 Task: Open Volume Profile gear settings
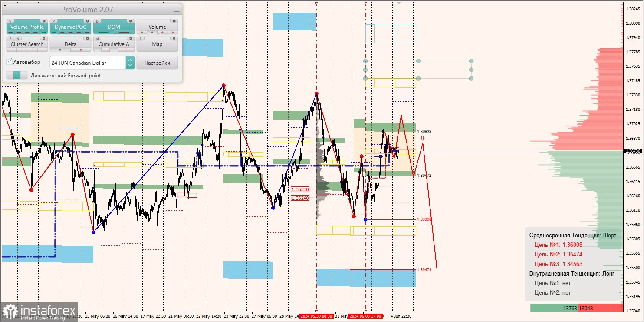[44, 21]
